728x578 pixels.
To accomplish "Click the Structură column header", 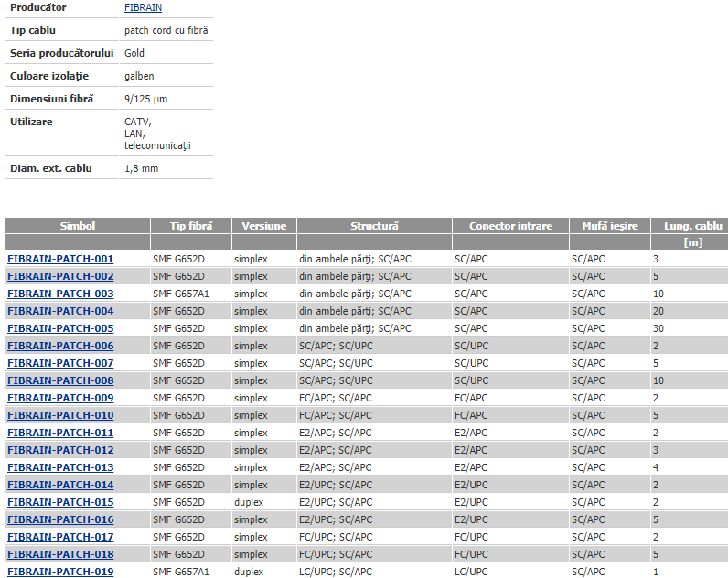I will [374, 226].
